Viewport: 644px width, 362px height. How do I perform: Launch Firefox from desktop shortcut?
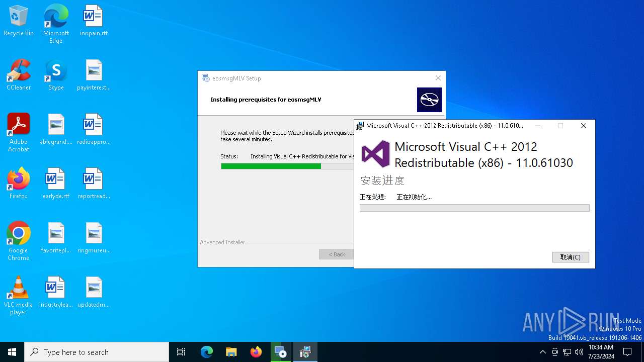click(19, 184)
